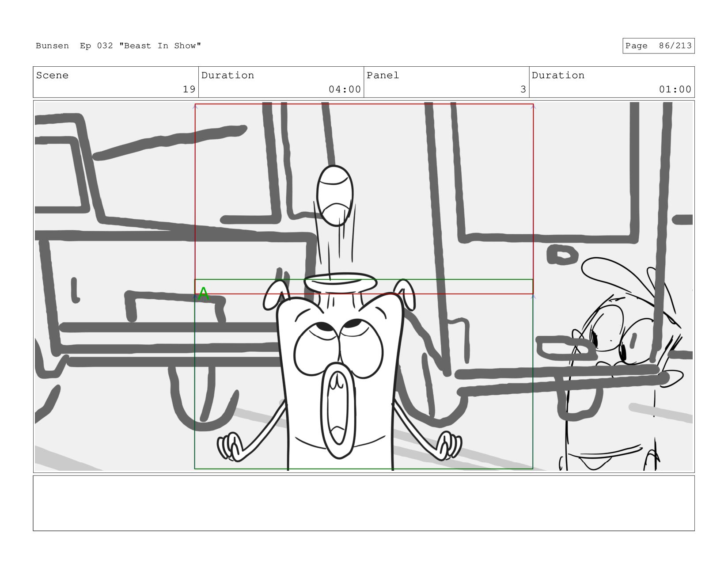Click the 'Panel' header label
The height and width of the screenshot is (564, 728).
pyautogui.click(x=383, y=76)
